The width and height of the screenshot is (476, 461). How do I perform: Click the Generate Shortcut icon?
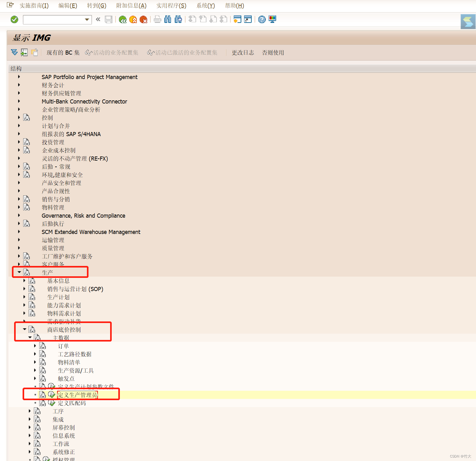pyautogui.click(x=248, y=19)
